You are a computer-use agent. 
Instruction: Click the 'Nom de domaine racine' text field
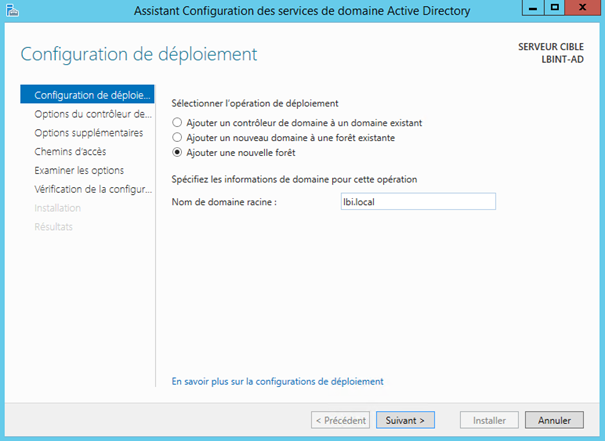point(418,201)
